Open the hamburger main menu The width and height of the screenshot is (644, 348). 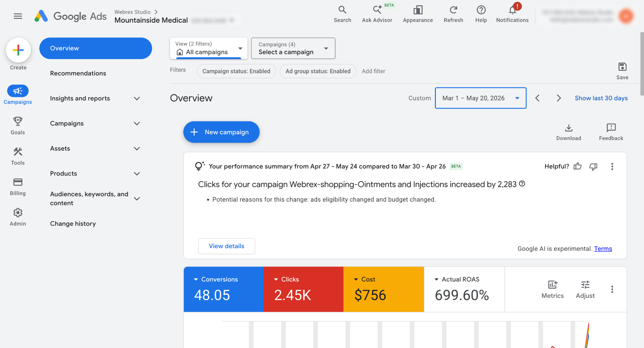tap(18, 16)
